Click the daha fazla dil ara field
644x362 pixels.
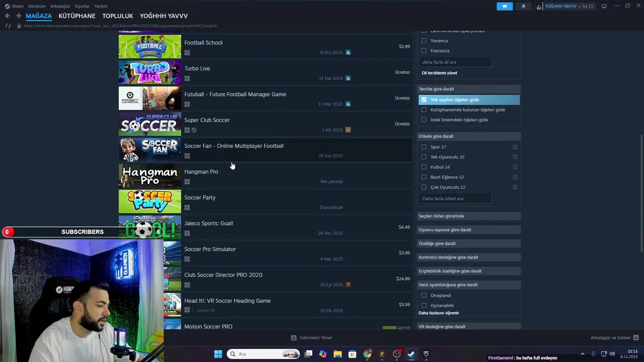click(x=455, y=62)
